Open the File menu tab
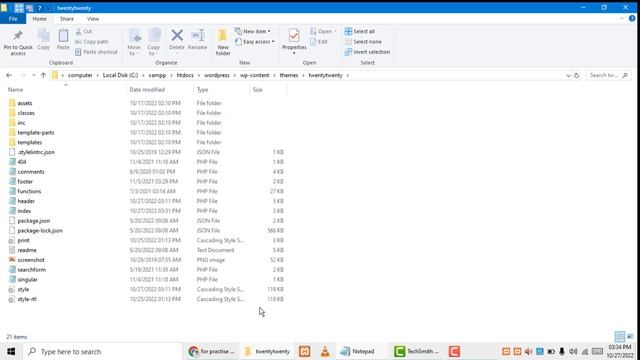The width and height of the screenshot is (640, 360). tap(13, 19)
